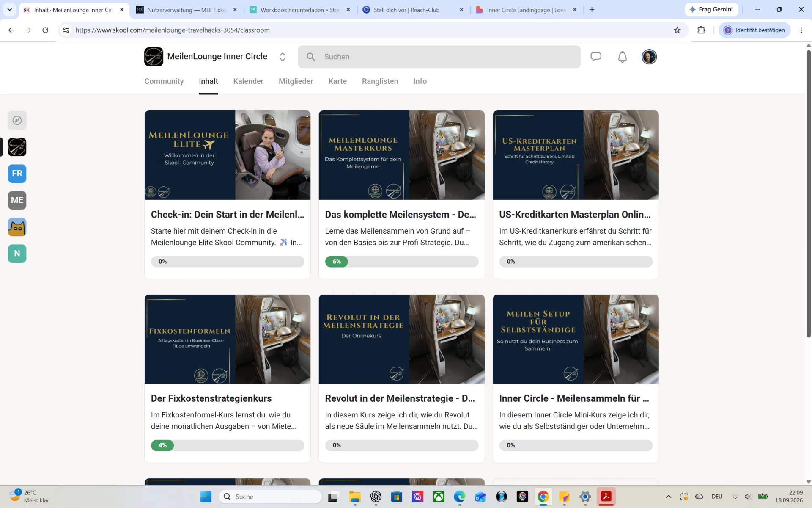This screenshot has width=812, height=508.
Task: Click the Identität bestätigen button
Action: tap(754, 30)
